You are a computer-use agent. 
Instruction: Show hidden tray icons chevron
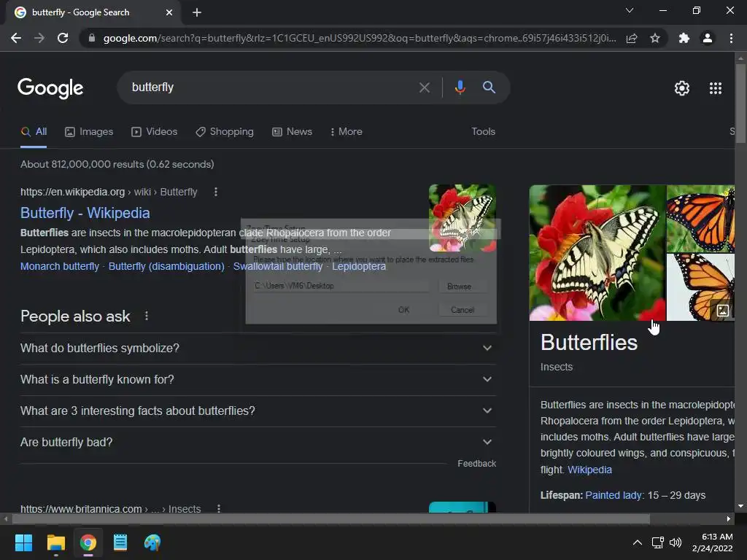[637, 542]
